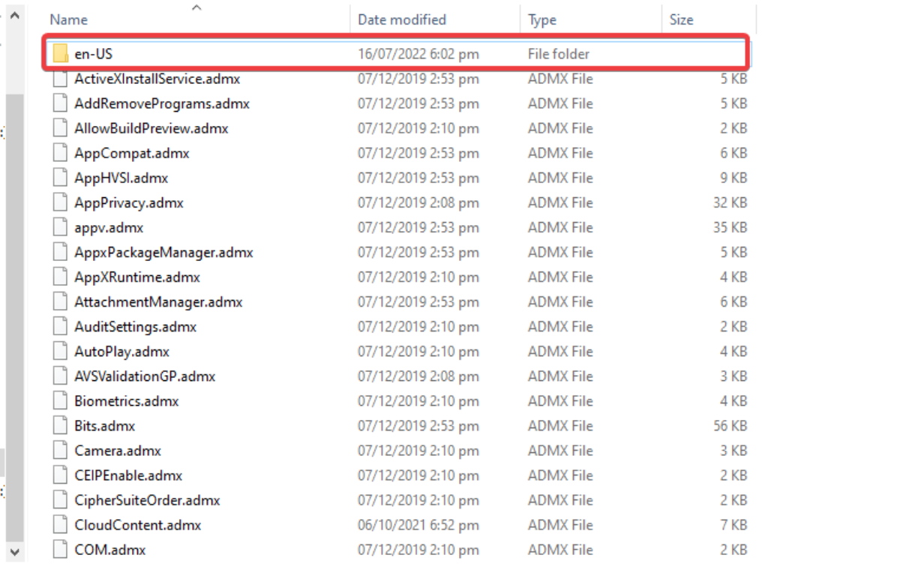This screenshot has width=924, height=576.
Task: Click AddRemovePrograms.admx file icon
Action: coord(61,103)
